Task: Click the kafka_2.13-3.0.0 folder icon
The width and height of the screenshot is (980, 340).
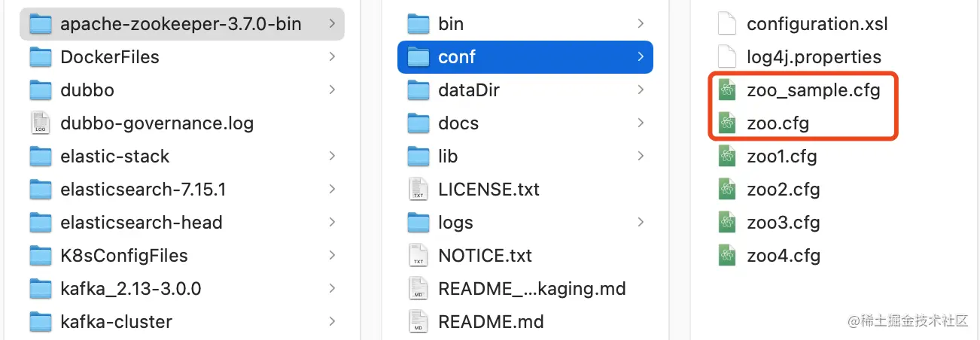Action: [x=40, y=289]
